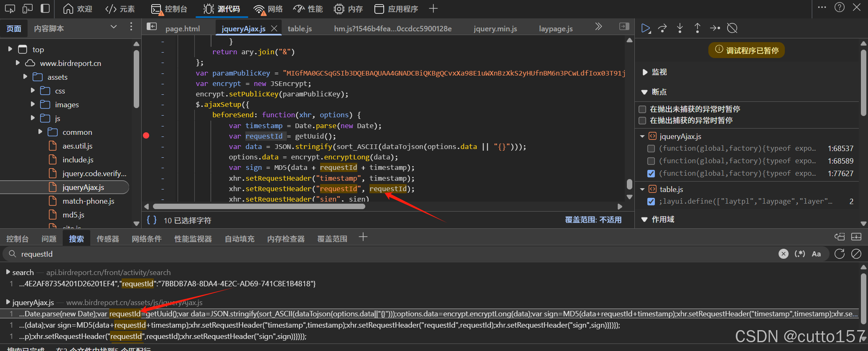The height and width of the screenshot is (351, 868).
Task: Select the 内容脚本 content scripts tab
Action: point(49,28)
